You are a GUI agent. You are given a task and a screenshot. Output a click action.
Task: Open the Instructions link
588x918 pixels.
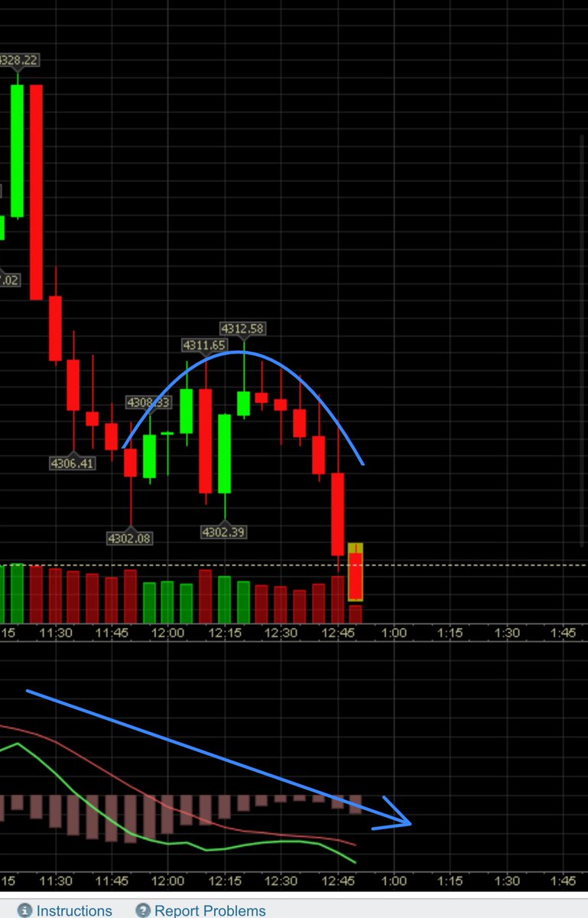[74, 910]
